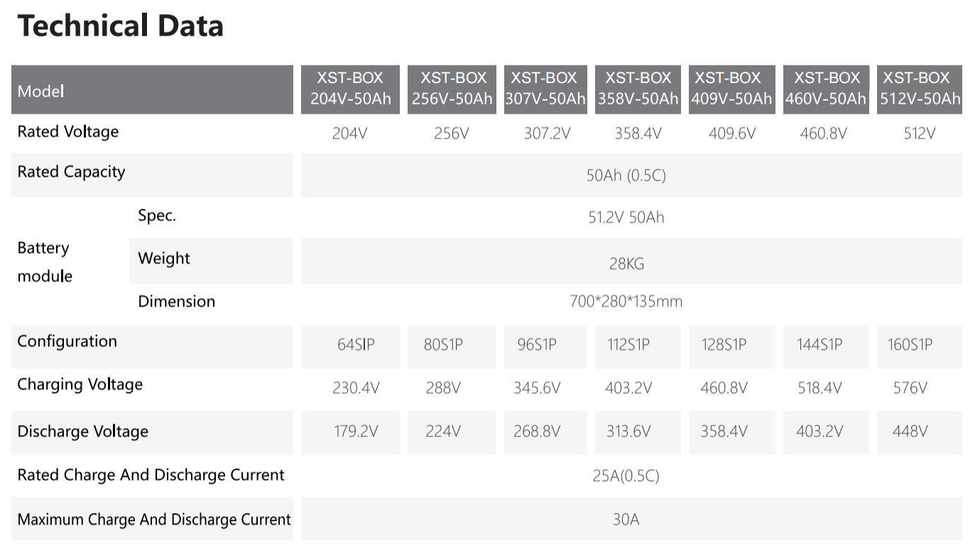Click the Configuration row label

click(67, 341)
